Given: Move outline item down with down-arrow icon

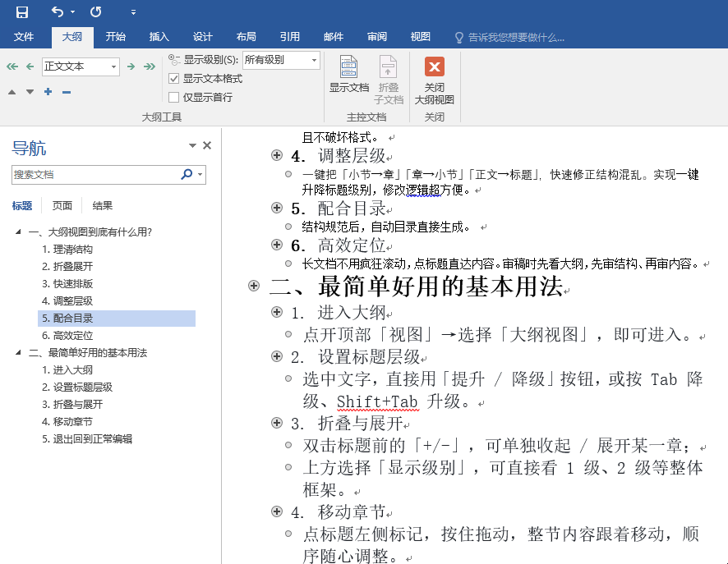Looking at the screenshot, I should (x=30, y=92).
